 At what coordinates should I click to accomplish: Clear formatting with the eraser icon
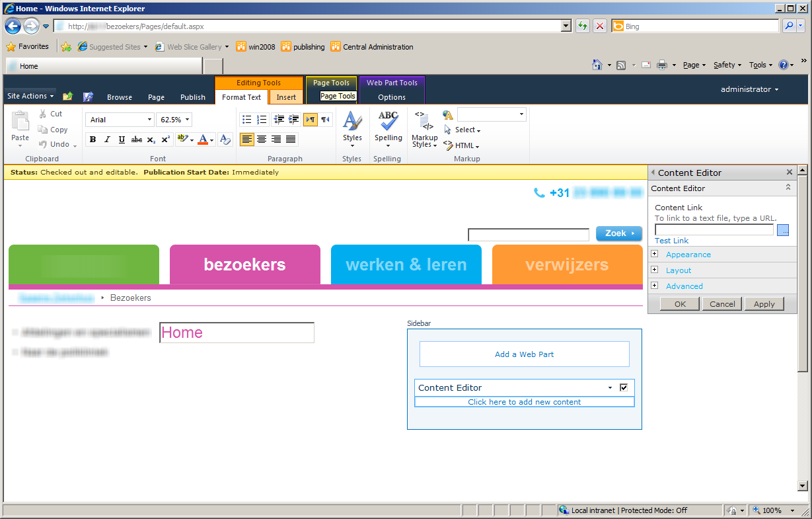(x=225, y=140)
